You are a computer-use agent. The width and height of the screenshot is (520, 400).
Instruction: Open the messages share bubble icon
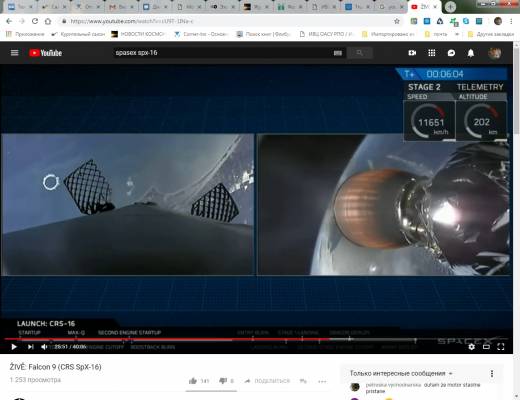click(451, 53)
